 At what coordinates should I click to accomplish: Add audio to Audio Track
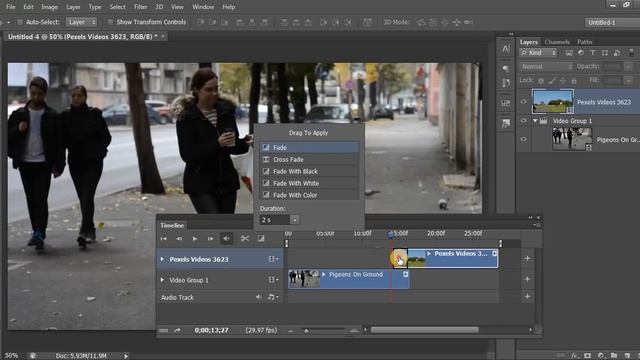527,297
